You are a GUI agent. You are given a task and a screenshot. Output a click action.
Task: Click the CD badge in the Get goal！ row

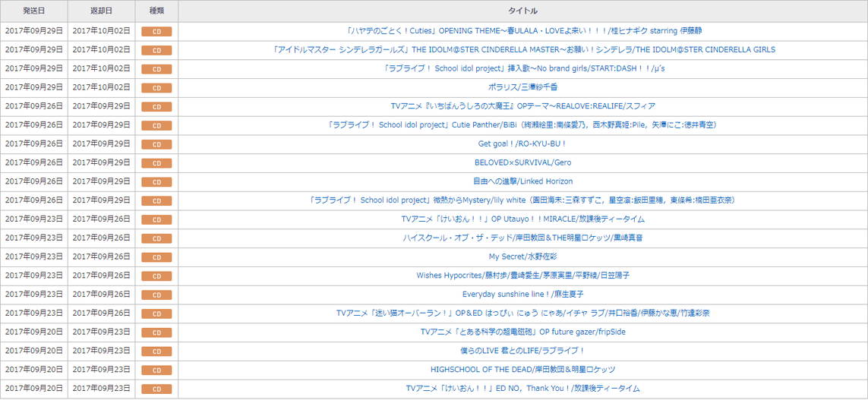[x=156, y=144]
